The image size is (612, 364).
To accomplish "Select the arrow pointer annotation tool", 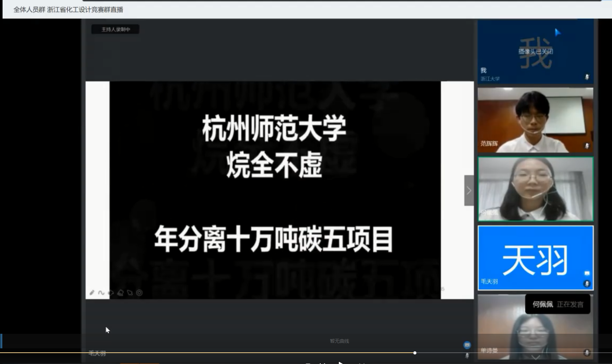I will coord(130,293).
